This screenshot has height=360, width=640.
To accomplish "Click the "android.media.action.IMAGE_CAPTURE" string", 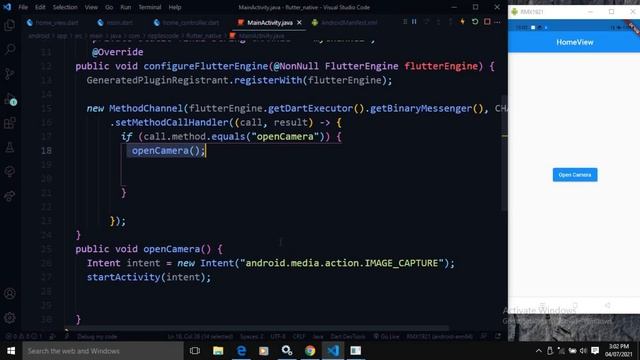I will pos(342,263).
